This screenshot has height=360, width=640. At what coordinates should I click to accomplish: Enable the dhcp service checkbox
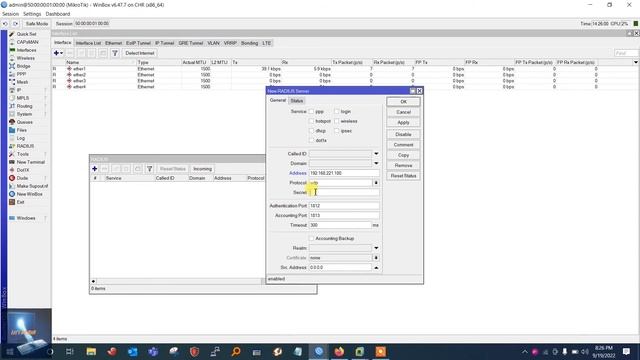tap(311, 131)
